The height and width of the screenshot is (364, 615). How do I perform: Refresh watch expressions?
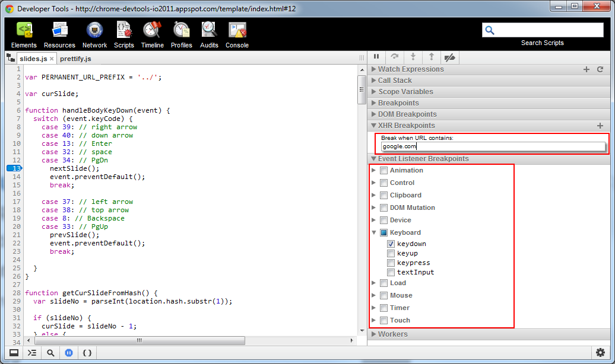click(600, 69)
